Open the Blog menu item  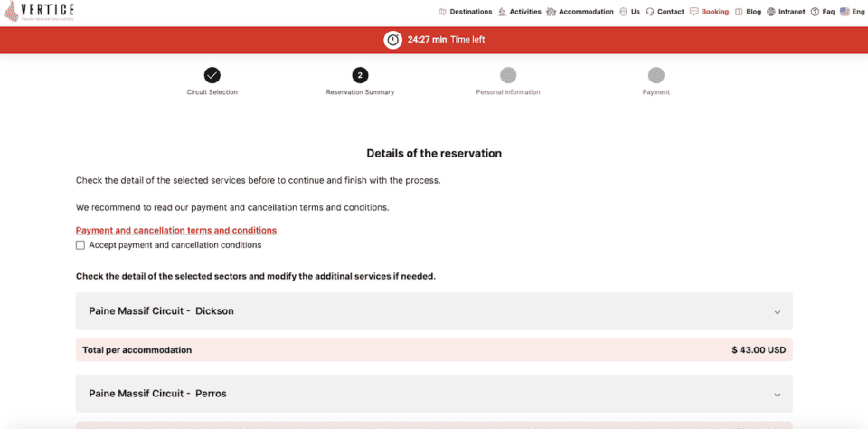[752, 12]
